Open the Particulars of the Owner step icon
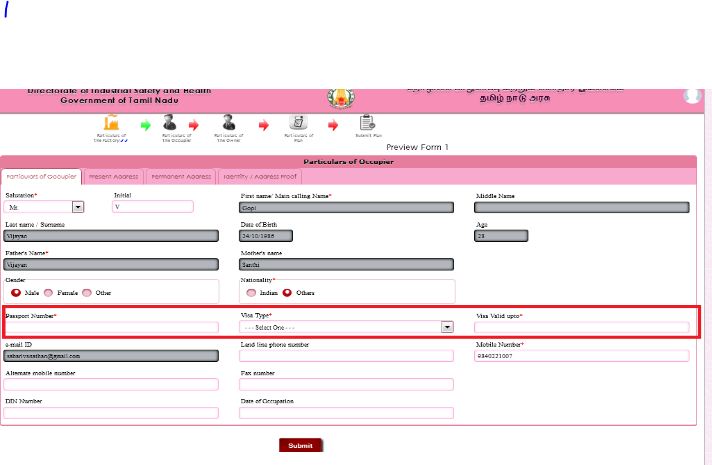 click(229, 122)
